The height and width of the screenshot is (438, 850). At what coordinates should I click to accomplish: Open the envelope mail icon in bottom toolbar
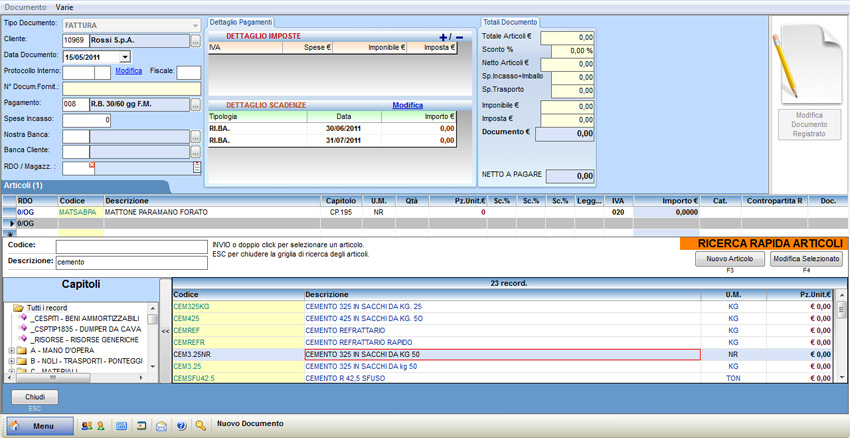click(x=160, y=426)
